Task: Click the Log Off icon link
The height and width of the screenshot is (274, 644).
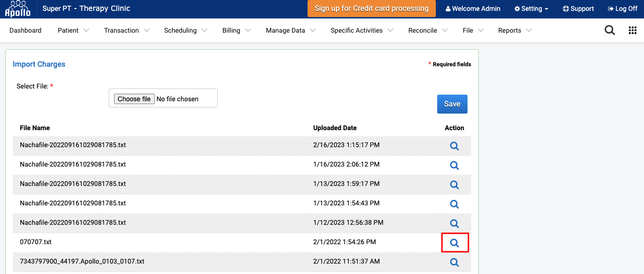Action: point(622,9)
